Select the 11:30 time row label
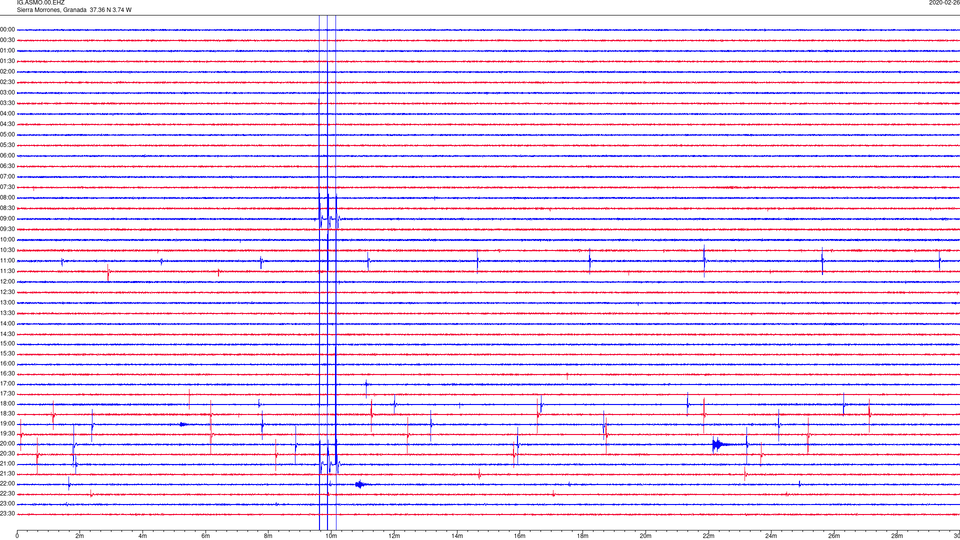 (x=7, y=271)
